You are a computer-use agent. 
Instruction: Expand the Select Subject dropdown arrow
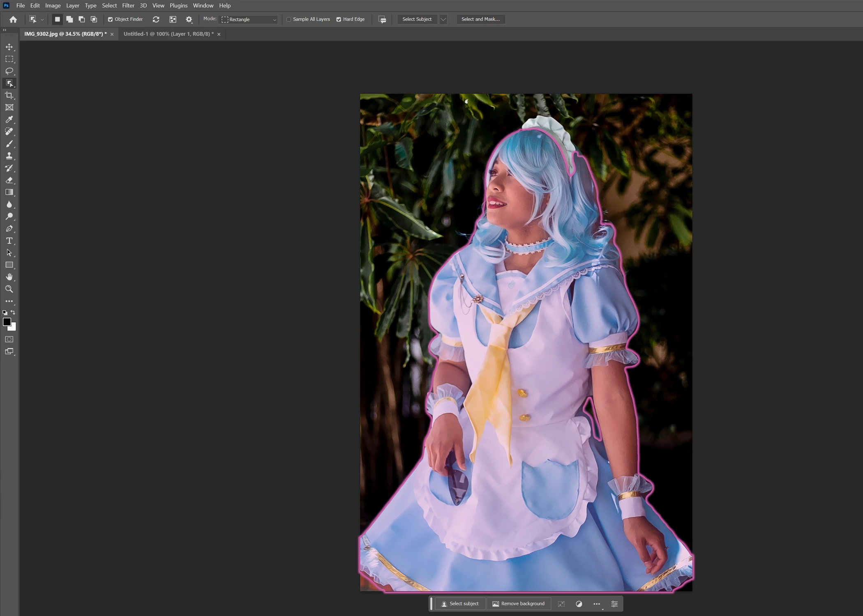click(443, 19)
